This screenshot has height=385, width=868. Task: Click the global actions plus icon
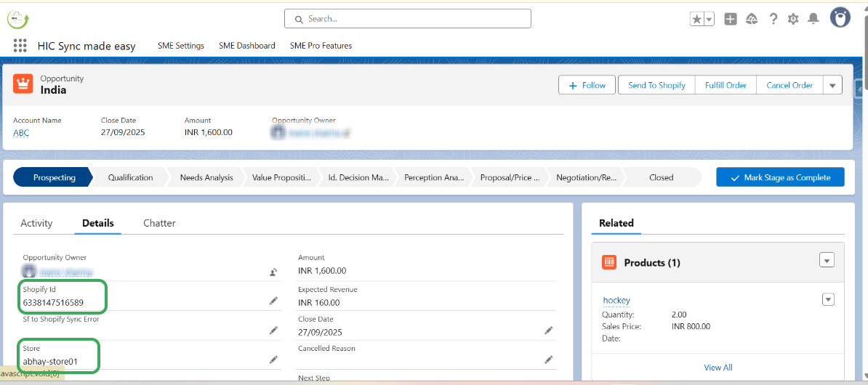click(x=731, y=19)
